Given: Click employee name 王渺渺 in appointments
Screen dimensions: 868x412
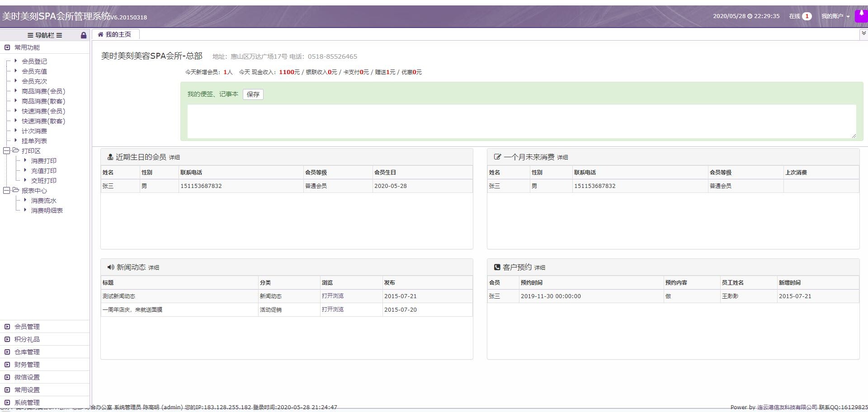Looking at the screenshot, I should tap(730, 296).
